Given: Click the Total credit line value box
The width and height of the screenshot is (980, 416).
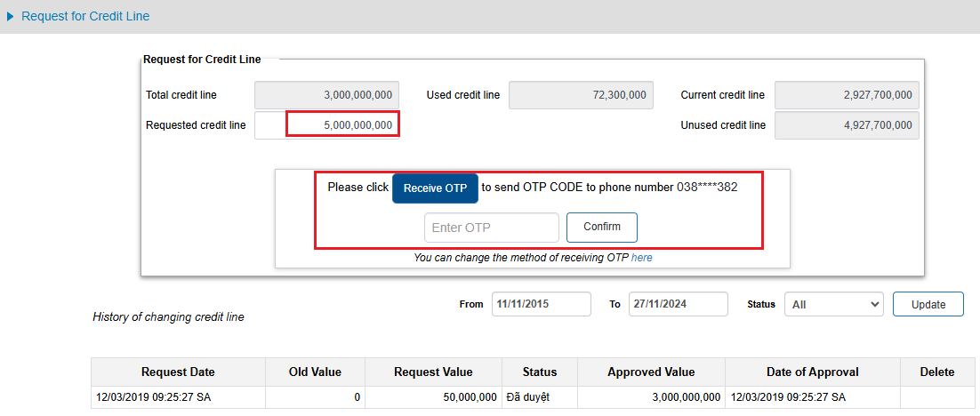Looking at the screenshot, I should [327, 96].
